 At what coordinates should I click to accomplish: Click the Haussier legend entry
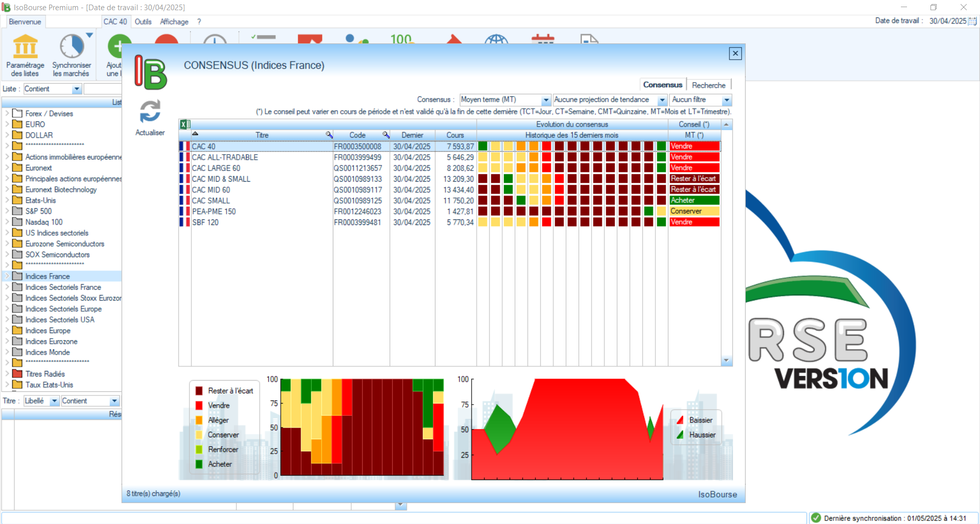[696, 435]
